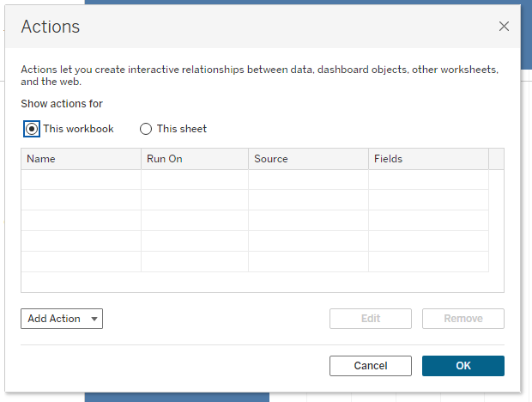Select the top empty cell under Name
532x402 pixels.
(82, 180)
